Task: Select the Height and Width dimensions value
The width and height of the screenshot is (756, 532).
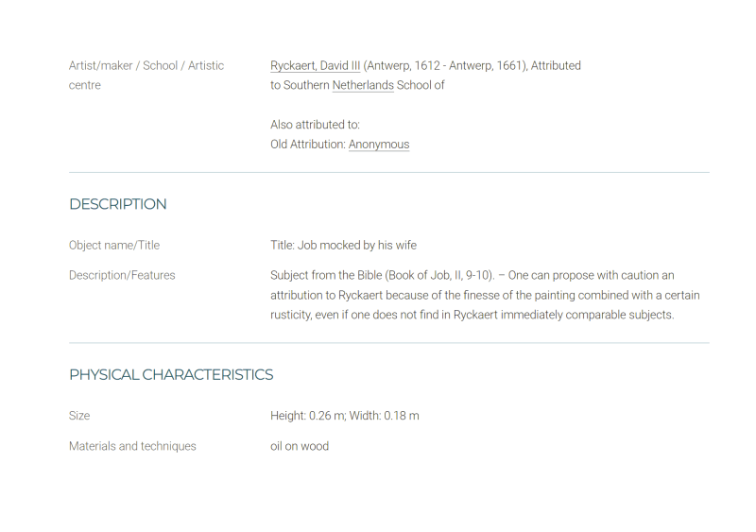Action: 344,416
